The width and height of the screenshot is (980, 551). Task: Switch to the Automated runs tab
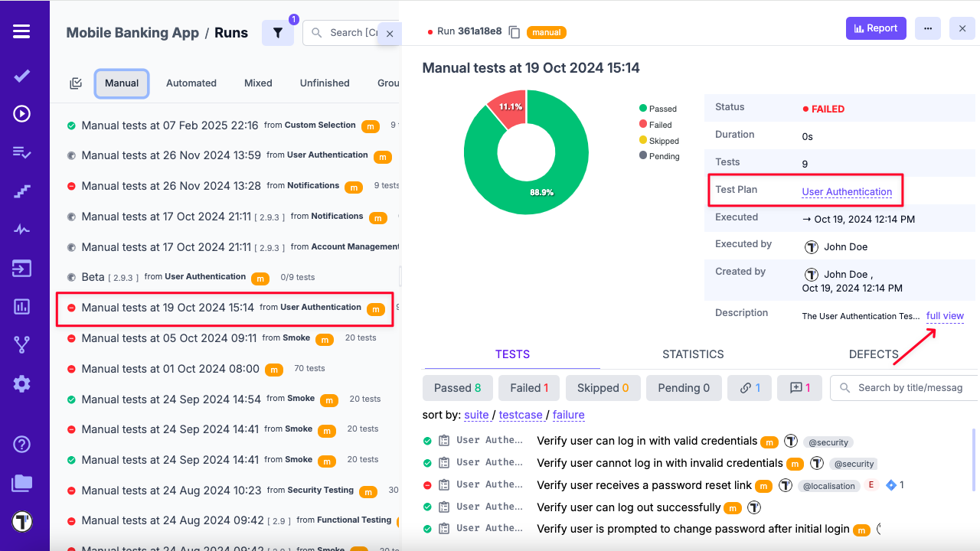click(191, 83)
